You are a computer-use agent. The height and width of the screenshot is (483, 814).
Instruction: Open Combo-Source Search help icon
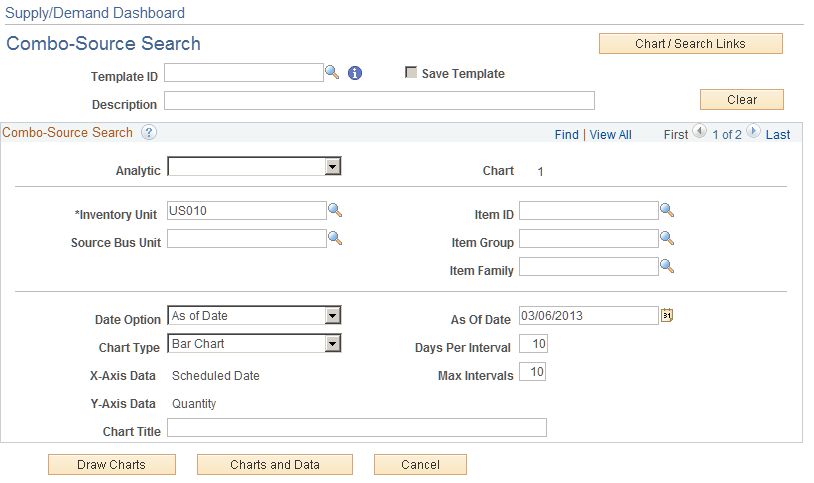[148, 132]
